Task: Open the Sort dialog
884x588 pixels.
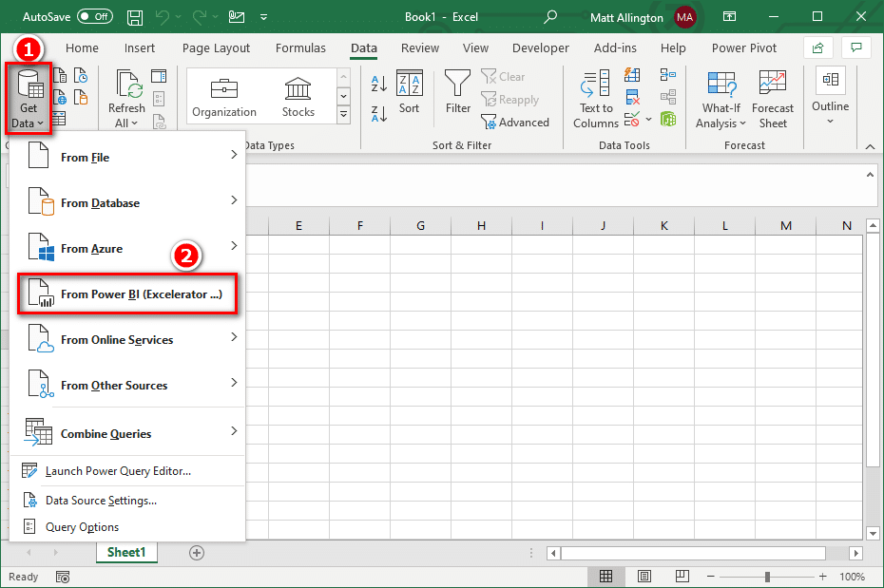Action: 410,92
